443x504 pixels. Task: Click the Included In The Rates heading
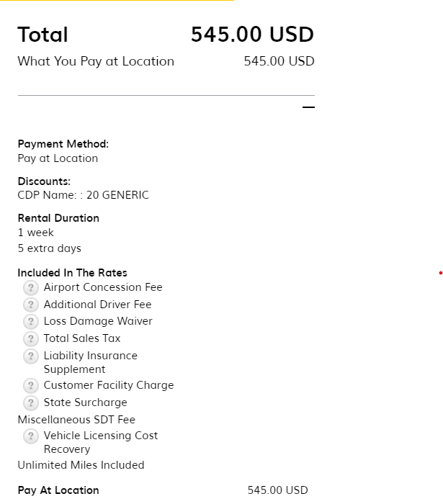(x=72, y=273)
